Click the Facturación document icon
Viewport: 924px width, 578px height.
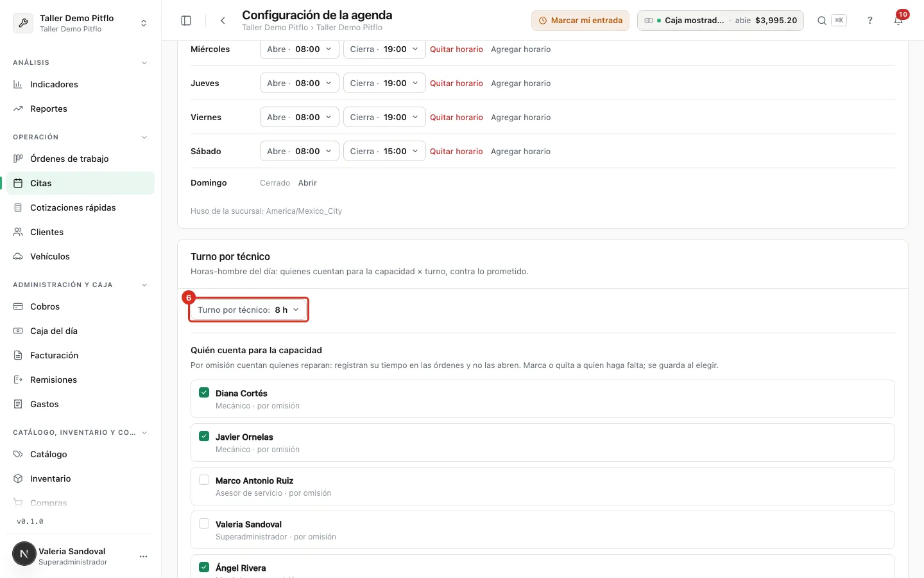coord(18,355)
